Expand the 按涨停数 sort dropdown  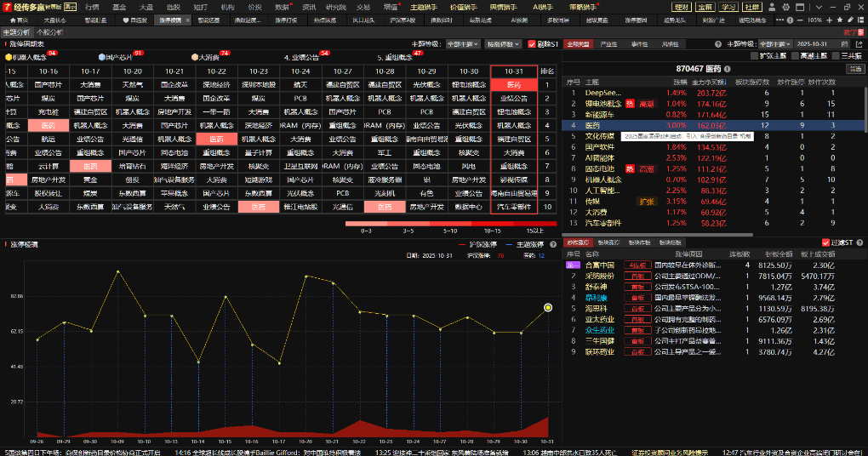tap(505, 43)
